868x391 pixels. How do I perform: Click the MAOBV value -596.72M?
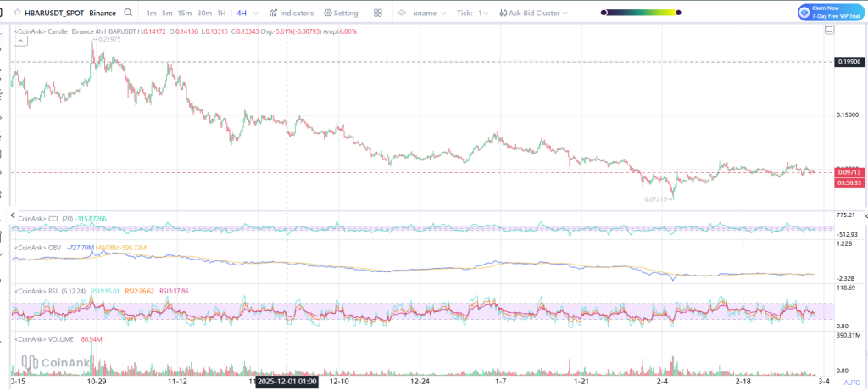click(x=120, y=248)
